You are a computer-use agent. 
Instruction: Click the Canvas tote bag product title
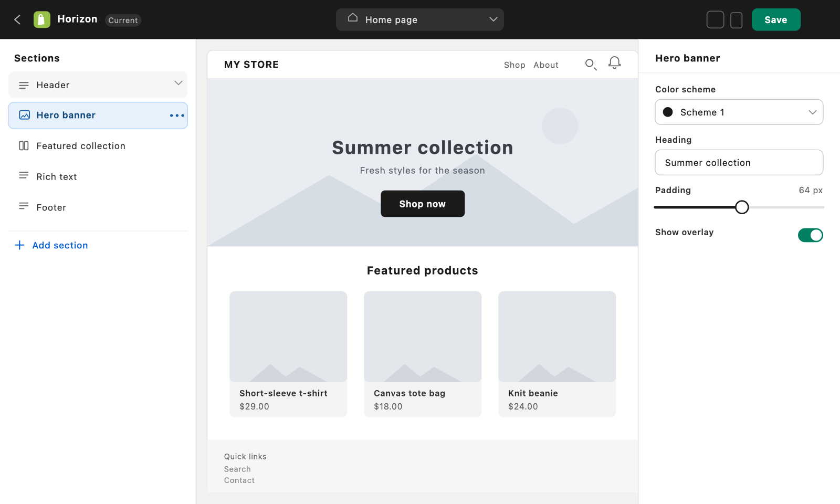pyautogui.click(x=409, y=393)
